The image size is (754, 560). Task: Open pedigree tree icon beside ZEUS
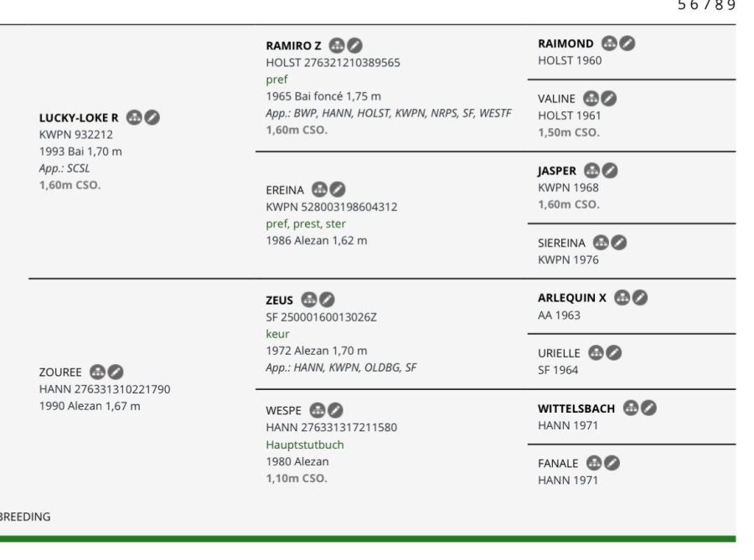tap(309, 300)
